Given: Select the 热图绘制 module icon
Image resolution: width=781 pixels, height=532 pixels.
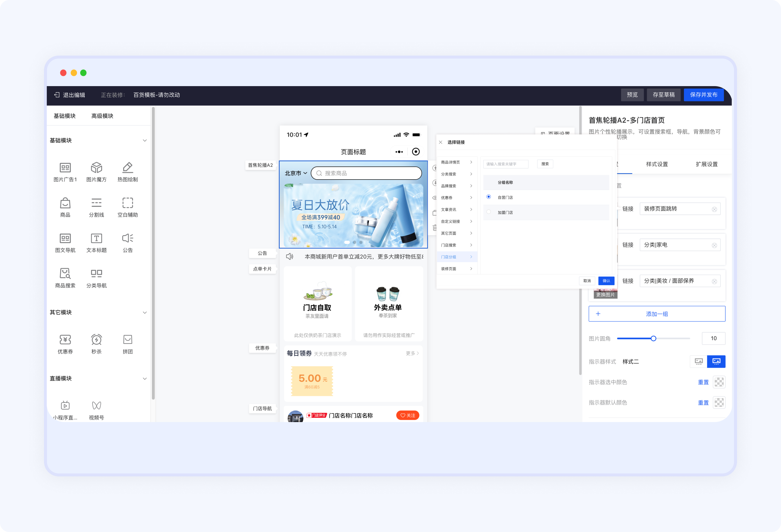Looking at the screenshot, I should tap(128, 167).
